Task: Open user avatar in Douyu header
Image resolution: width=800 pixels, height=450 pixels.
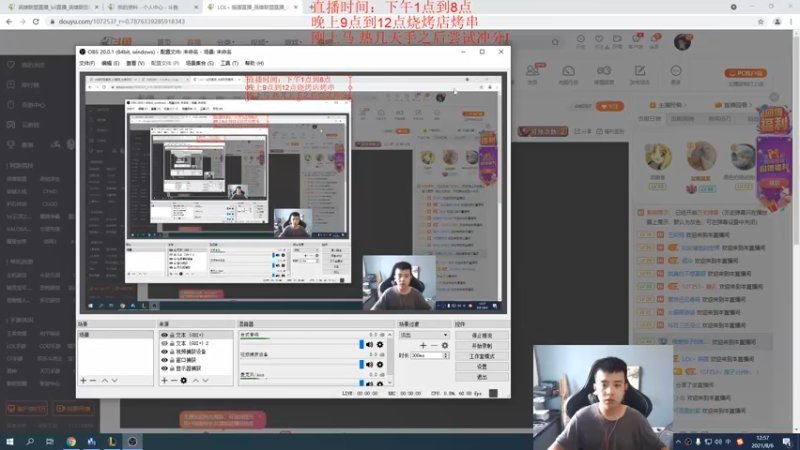Action: pyautogui.click(x=682, y=42)
